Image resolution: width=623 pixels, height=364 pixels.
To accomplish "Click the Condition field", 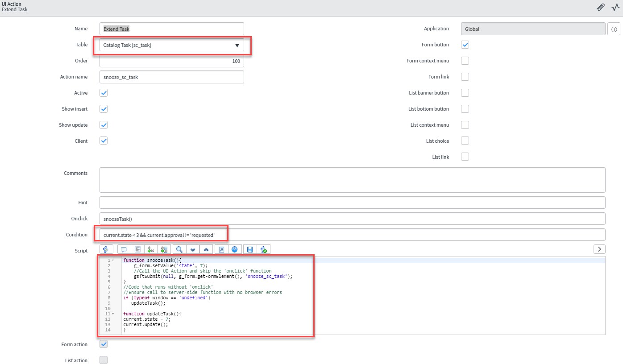I will [x=353, y=235].
